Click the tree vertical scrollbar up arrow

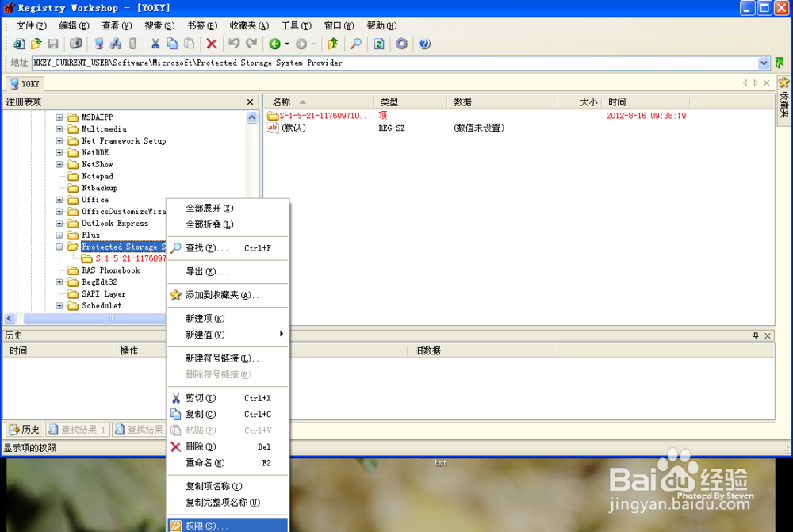point(252,117)
